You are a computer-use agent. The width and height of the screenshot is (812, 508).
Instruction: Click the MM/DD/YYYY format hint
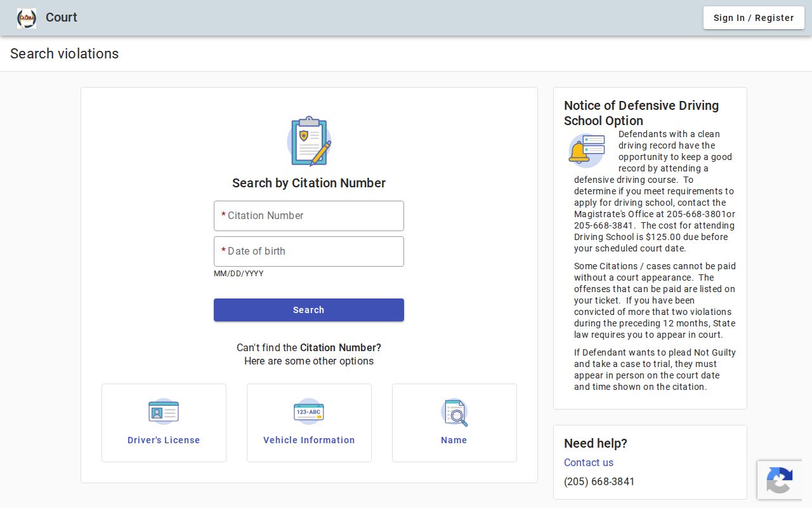[239, 274]
